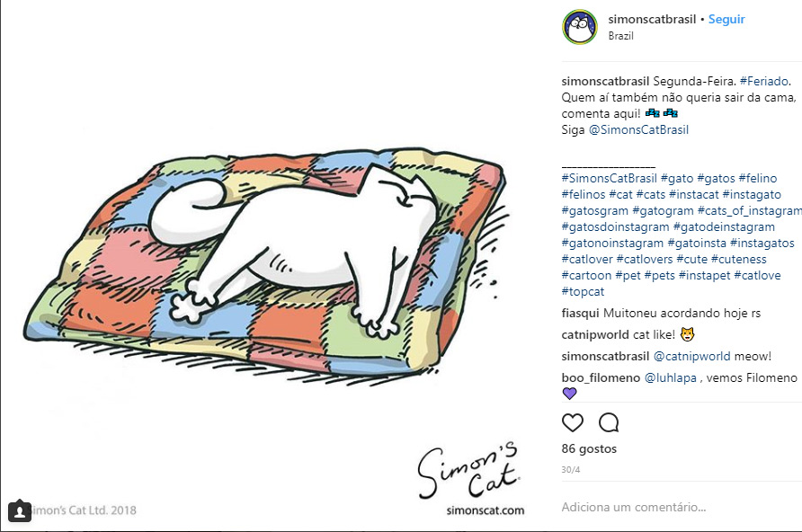Image resolution: width=802 pixels, height=532 pixels.
Task: Open the simonscatbrasil username in the header
Action: [x=652, y=19]
